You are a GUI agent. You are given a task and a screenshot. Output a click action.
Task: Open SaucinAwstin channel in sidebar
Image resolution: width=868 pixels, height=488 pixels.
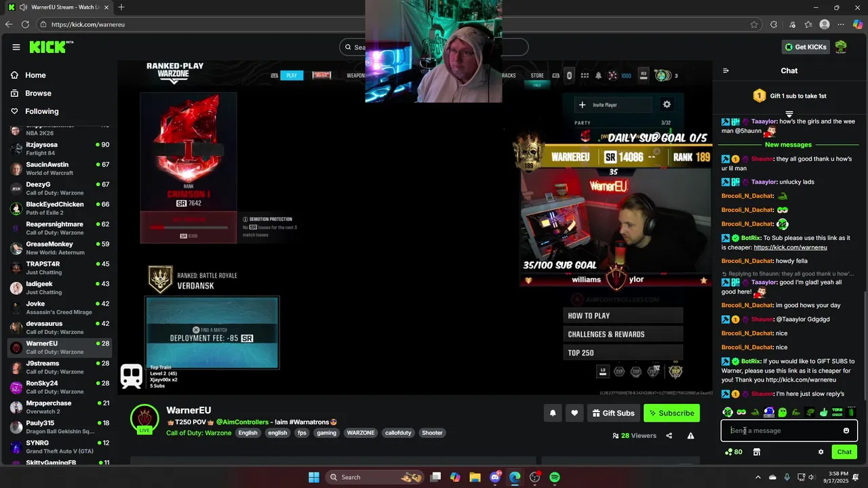(x=60, y=169)
